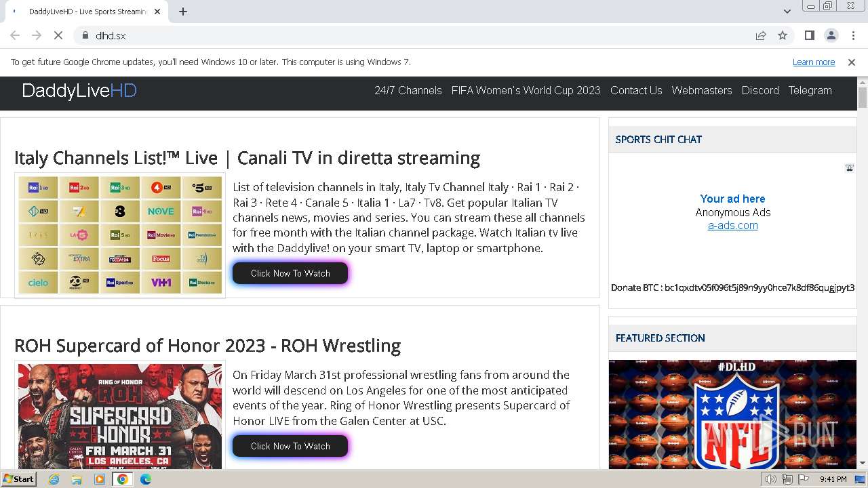Open the network tray icon
Screen dimensions: 868x488
coord(787,479)
